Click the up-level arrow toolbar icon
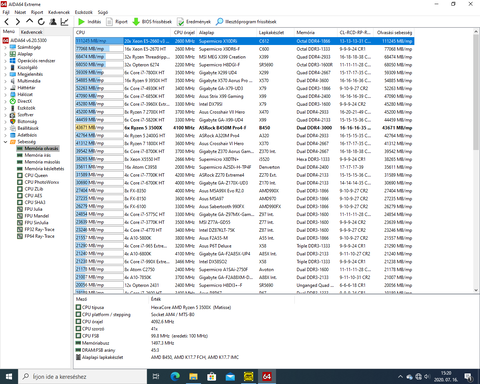This screenshot has height=384, width=480. [29, 22]
